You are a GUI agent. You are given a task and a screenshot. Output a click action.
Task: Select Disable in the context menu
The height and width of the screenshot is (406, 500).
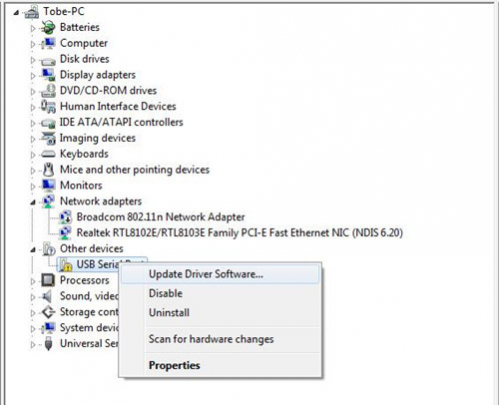point(166,293)
